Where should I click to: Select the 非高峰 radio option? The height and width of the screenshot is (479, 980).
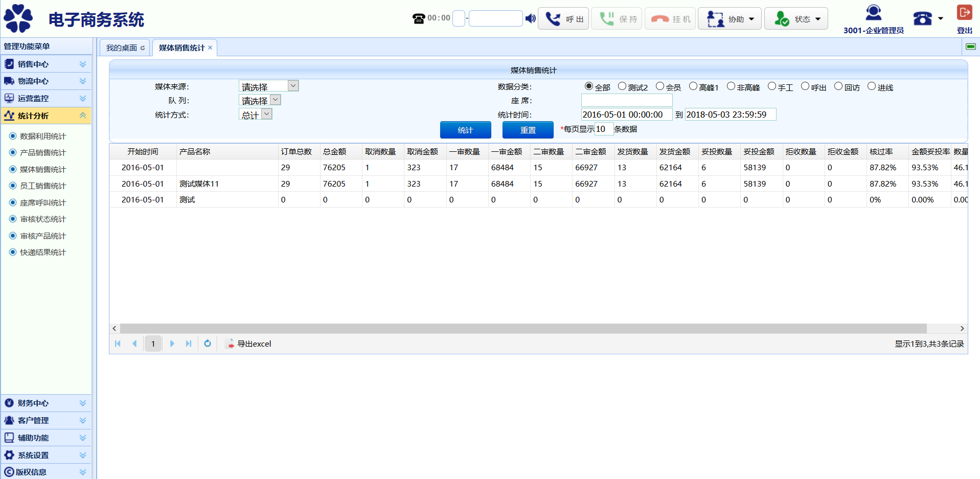[731, 86]
